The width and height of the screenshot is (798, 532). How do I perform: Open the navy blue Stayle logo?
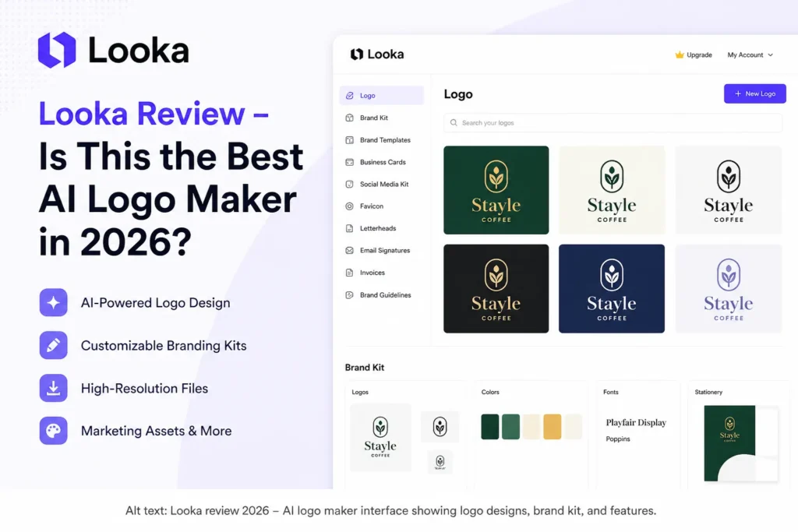tap(612, 289)
